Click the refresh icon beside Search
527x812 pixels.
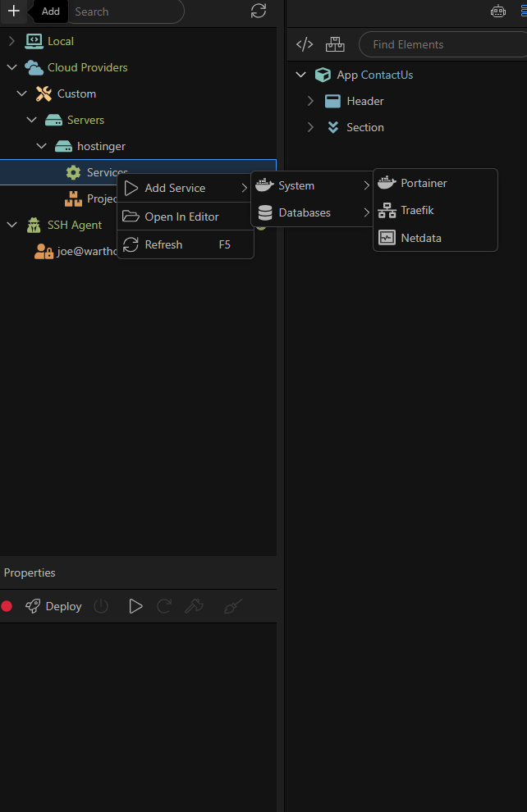tap(259, 11)
